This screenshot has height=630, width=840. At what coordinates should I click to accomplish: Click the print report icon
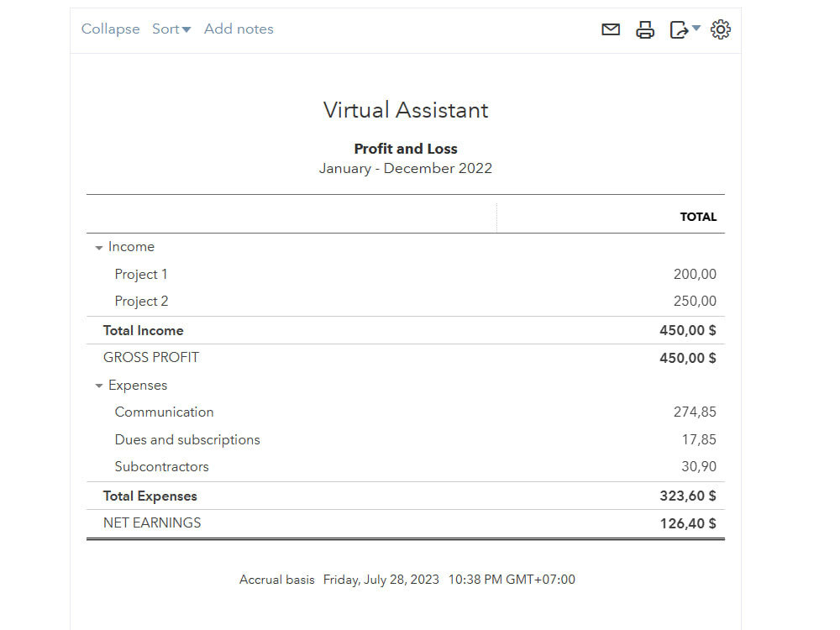(x=645, y=29)
